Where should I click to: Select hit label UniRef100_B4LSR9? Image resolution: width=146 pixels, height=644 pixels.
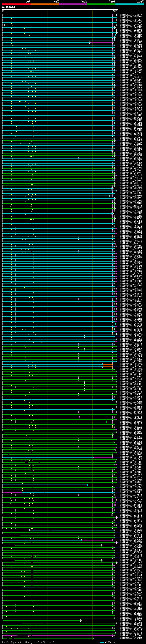(131, 357)
